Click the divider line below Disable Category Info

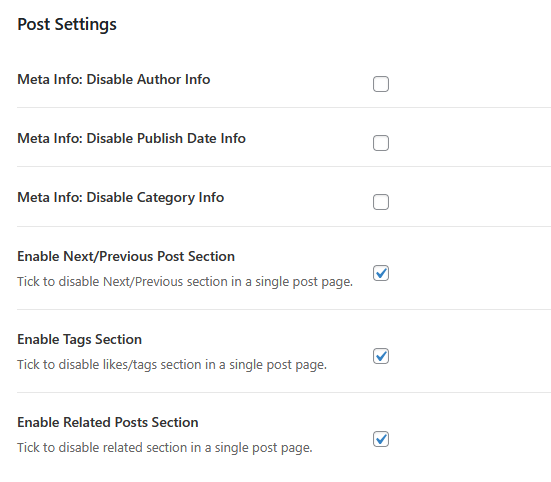click(x=284, y=226)
